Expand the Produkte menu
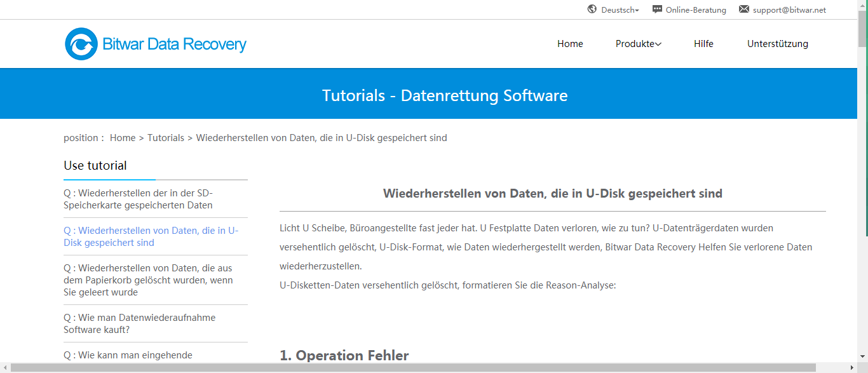868x373 pixels. (x=638, y=44)
